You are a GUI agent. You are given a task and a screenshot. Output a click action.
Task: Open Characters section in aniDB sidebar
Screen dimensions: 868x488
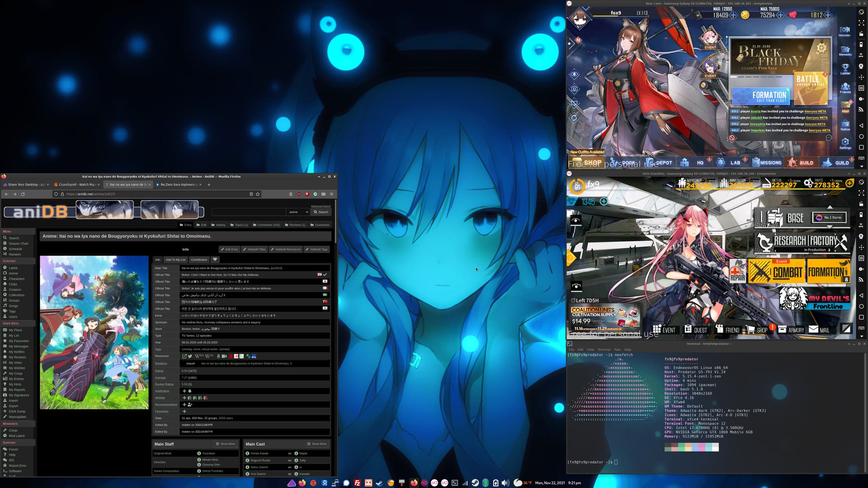tap(16, 279)
